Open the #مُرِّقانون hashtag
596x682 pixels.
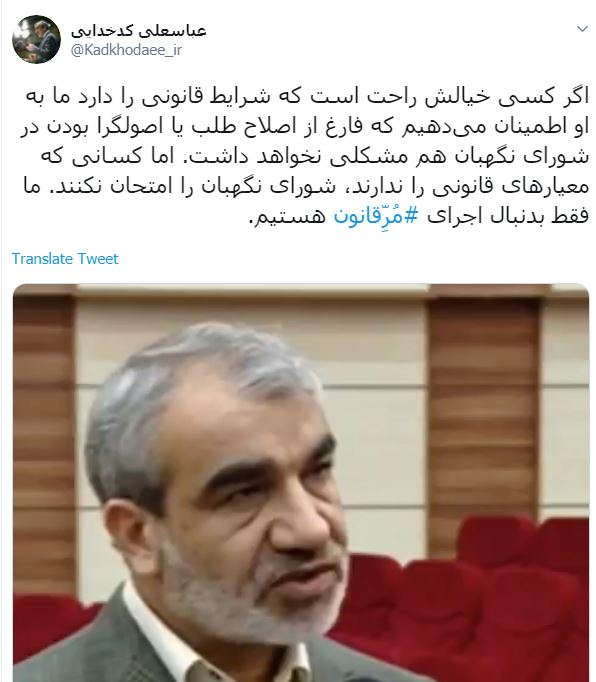coord(376,216)
